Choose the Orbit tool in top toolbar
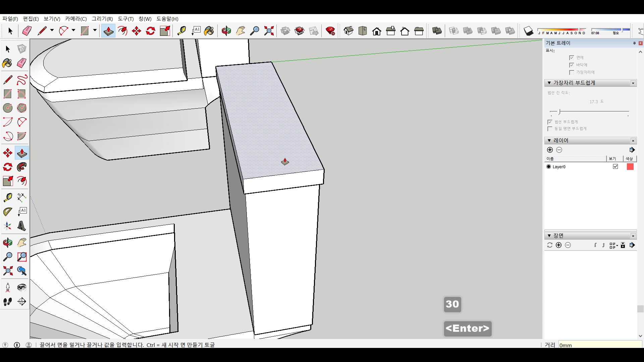644x362 pixels. [226, 31]
